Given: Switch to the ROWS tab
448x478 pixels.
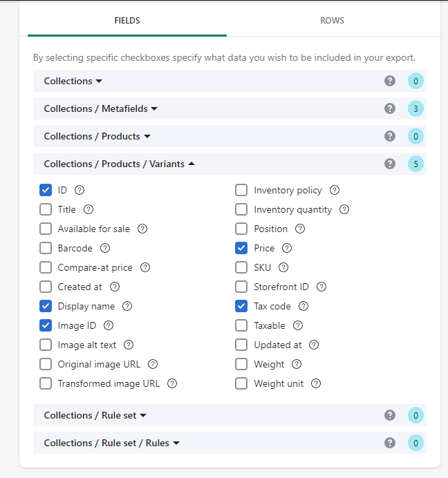Looking at the screenshot, I should pos(332,21).
